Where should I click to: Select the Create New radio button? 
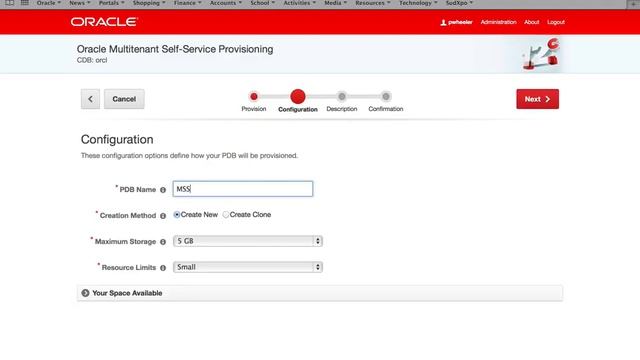click(177, 215)
